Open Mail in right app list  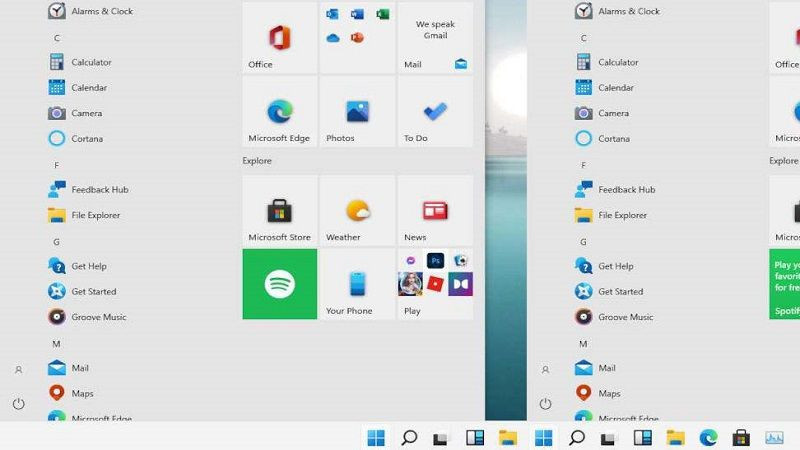(x=595, y=368)
